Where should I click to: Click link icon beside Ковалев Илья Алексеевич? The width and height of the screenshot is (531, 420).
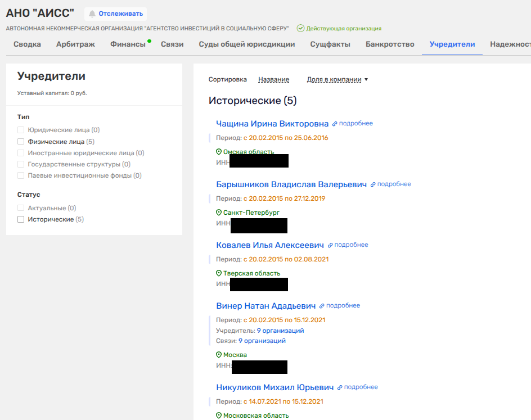tap(330, 245)
